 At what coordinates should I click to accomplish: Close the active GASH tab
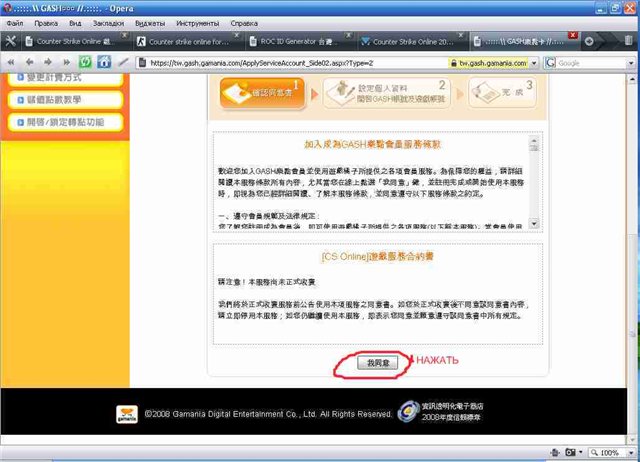coord(573,36)
